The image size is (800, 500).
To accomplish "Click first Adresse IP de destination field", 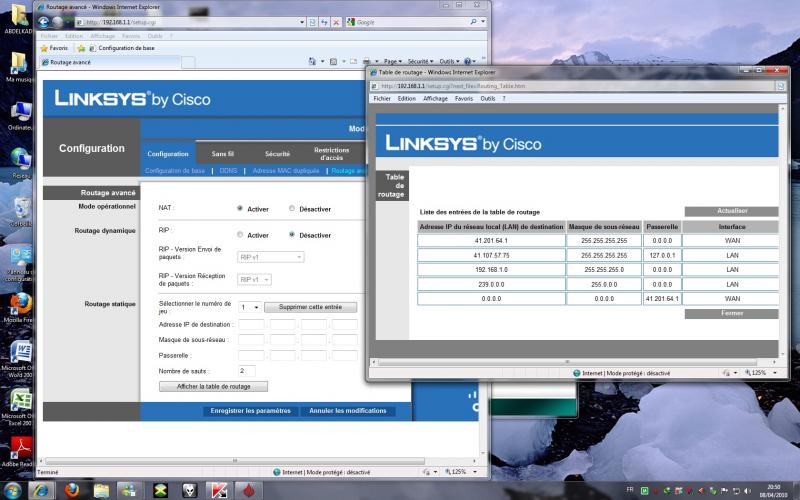I will [252, 324].
